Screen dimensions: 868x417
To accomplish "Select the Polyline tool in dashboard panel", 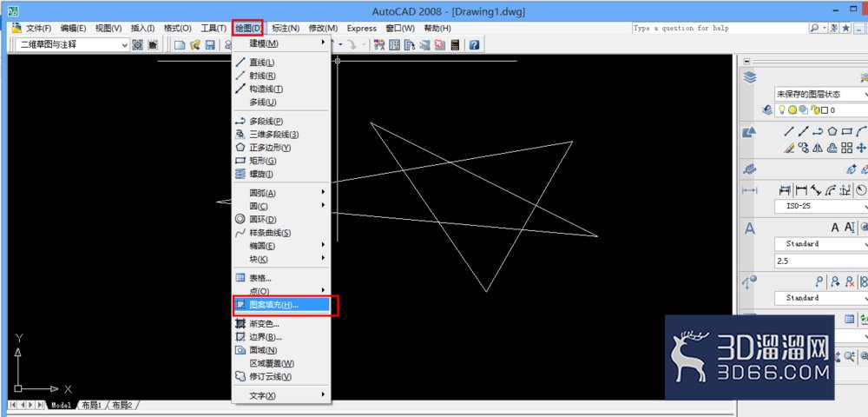I will [x=818, y=131].
